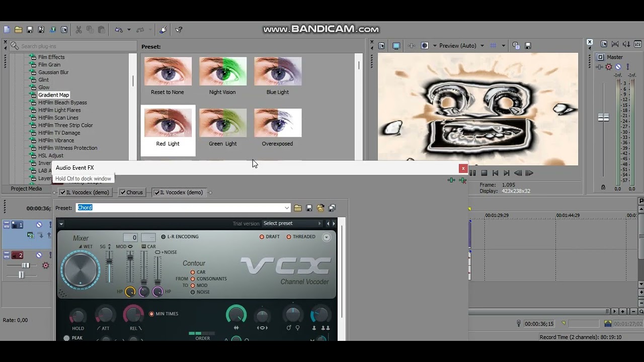Screen dimensions: 644x362
Task: Open the Plug-In Chain button in Audio Event FX
Action: 451,180
